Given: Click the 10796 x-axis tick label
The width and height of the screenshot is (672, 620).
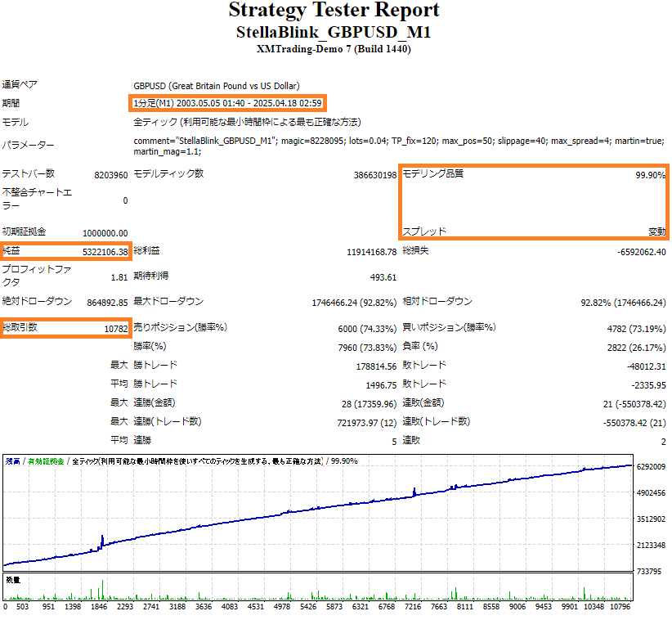Looking at the screenshot, I should pyautogui.click(x=620, y=607).
